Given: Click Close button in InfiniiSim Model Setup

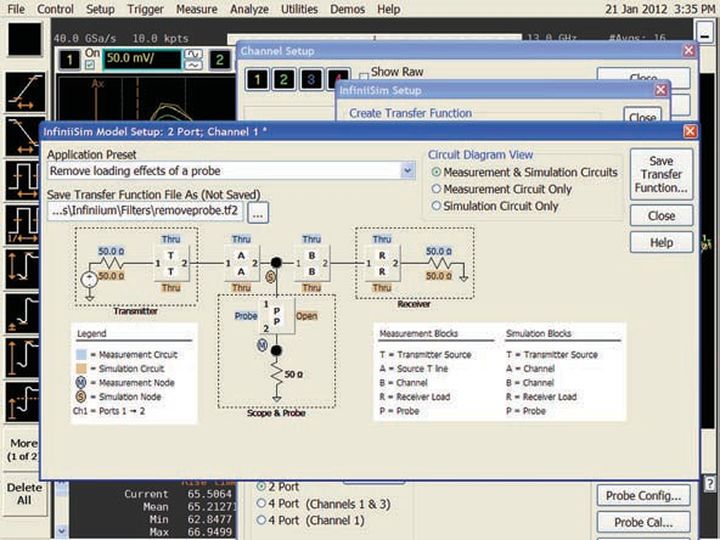Looking at the screenshot, I should click(x=661, y=215).
